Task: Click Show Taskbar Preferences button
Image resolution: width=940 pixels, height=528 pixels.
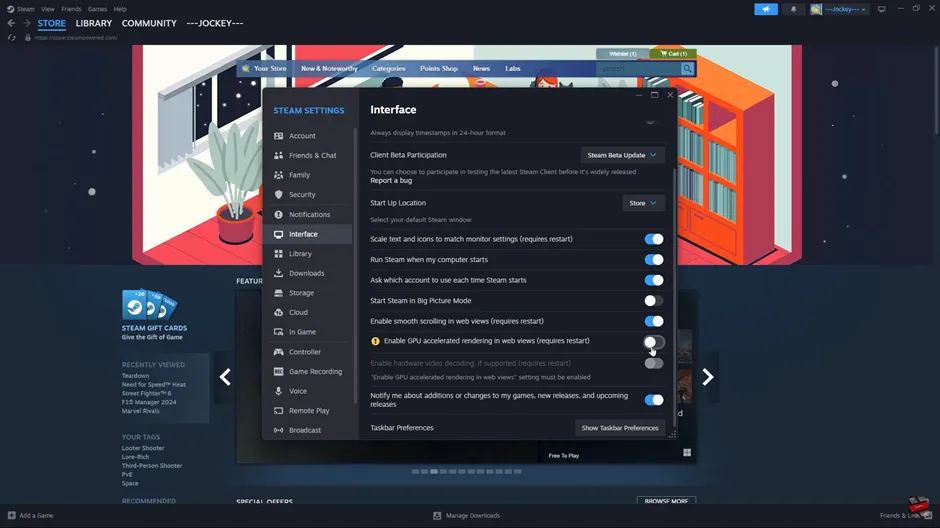Action: click(620, 428)
